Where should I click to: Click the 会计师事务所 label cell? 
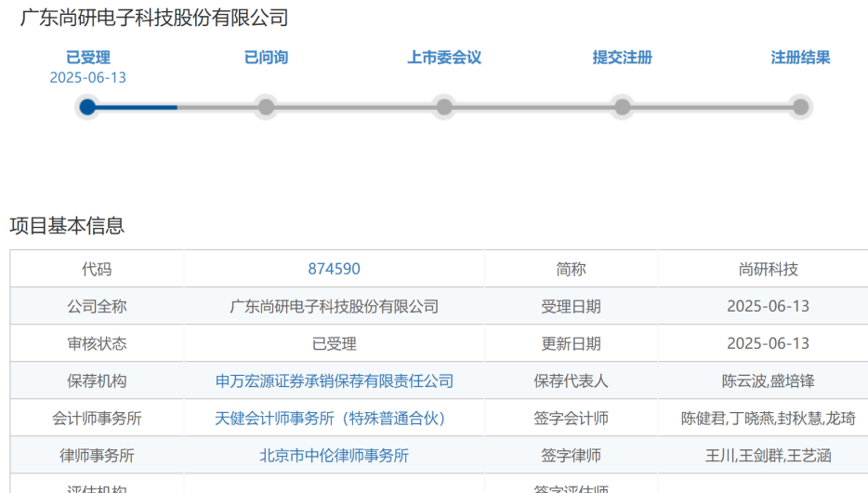(97, 418)
